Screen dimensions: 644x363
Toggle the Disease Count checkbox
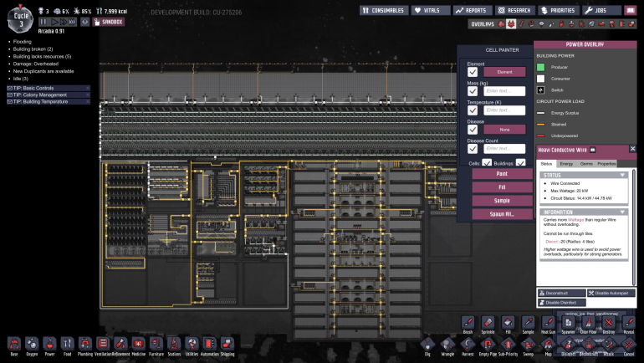coord(473,149)
